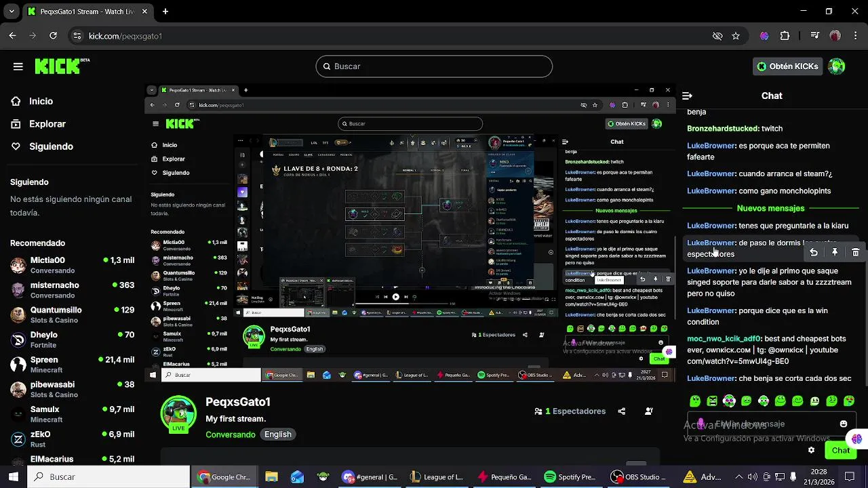Open Chrome profile avatar menu
This screenshot has height=488, width=868.
(x=835, y=36)
